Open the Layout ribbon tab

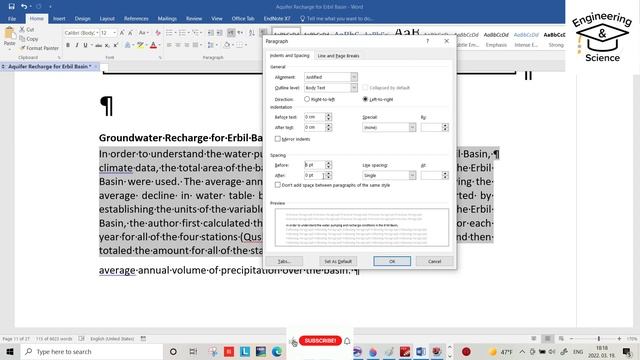[x=107, y=18]
